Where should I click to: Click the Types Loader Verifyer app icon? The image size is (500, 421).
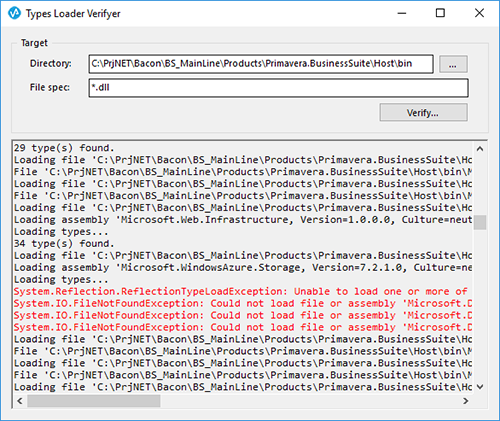[14, 13]
